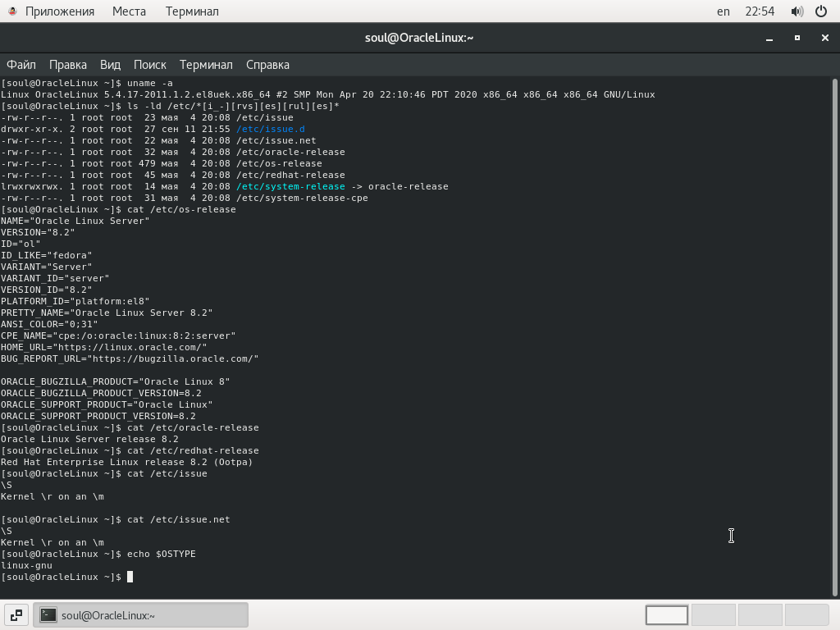Viewport: 840px width, 630px height.
Task: Click the 'uname -a' command text
Action: (x=150, y=83)
